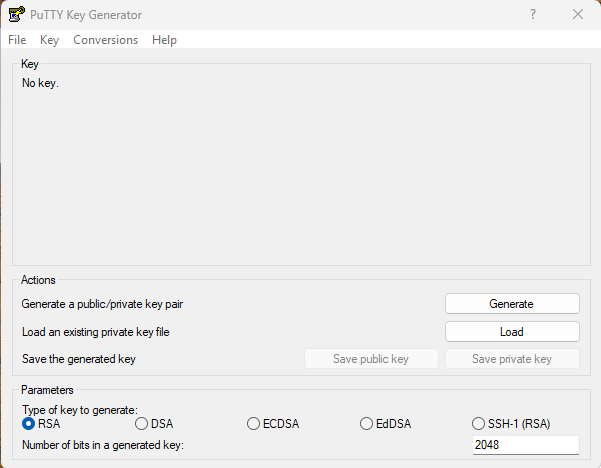Click the question mark help button
This screenshot has width=601, height=468.
tap(533, 15)
